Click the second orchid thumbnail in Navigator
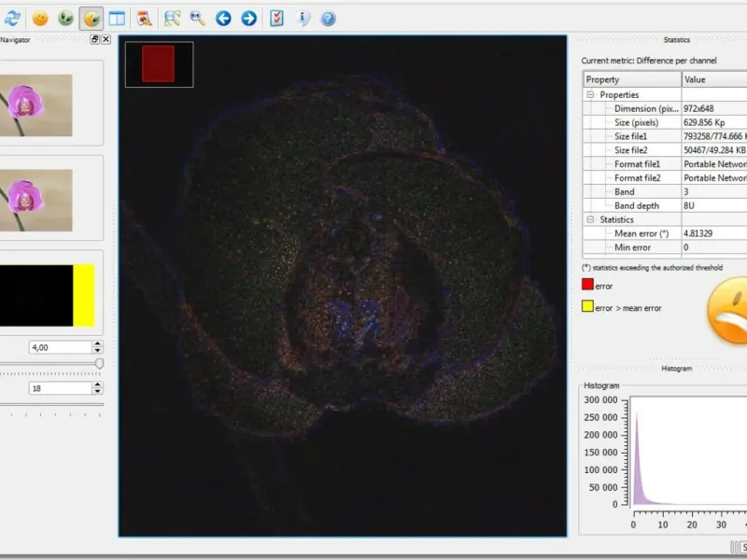This screenshot has width=747, height=560. (x=36, y=200)
